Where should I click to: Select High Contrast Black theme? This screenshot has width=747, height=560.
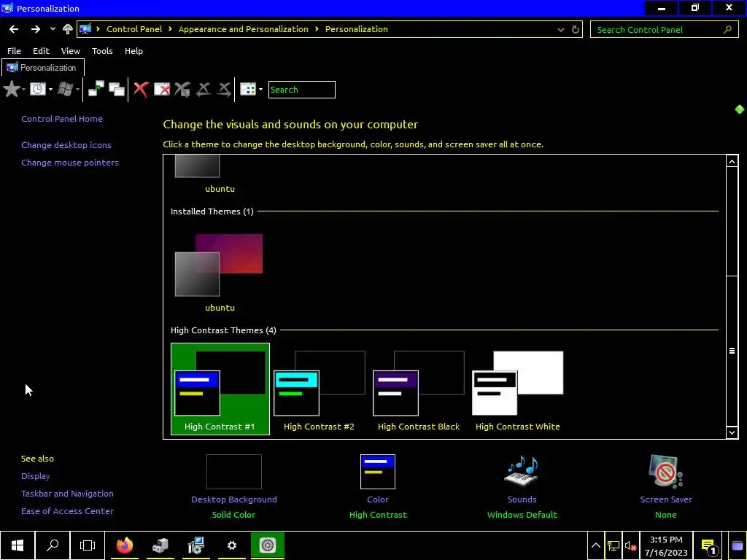point(418,389)
